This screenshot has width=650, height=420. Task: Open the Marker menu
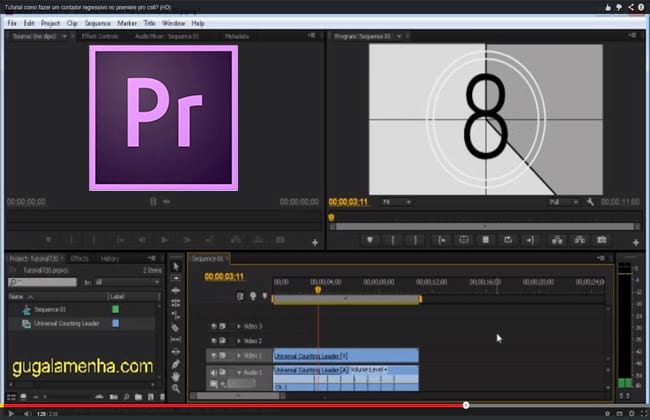point(127,23)
